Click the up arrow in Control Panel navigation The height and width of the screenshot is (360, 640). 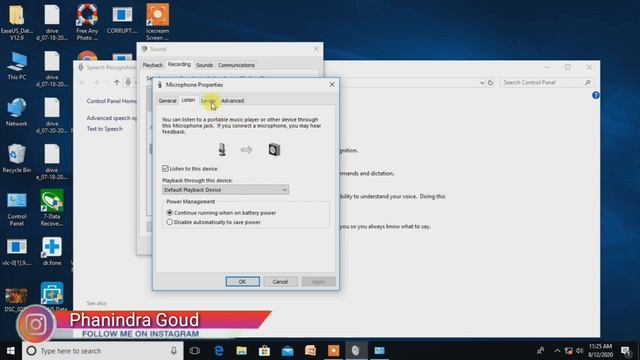117,82
